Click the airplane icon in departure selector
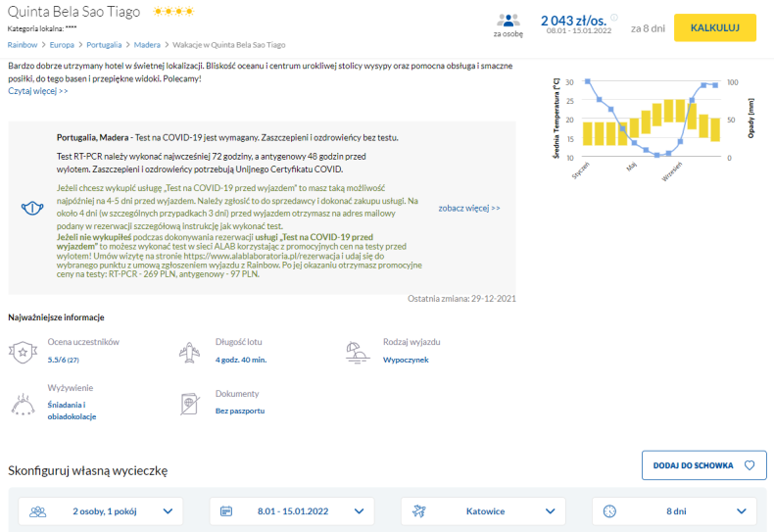The width and height of the screenshot is (774, 532). click(x=418, y=511)
